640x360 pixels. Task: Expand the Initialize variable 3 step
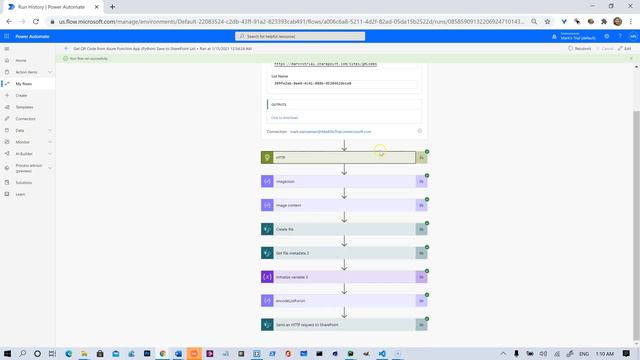(344, 277)
